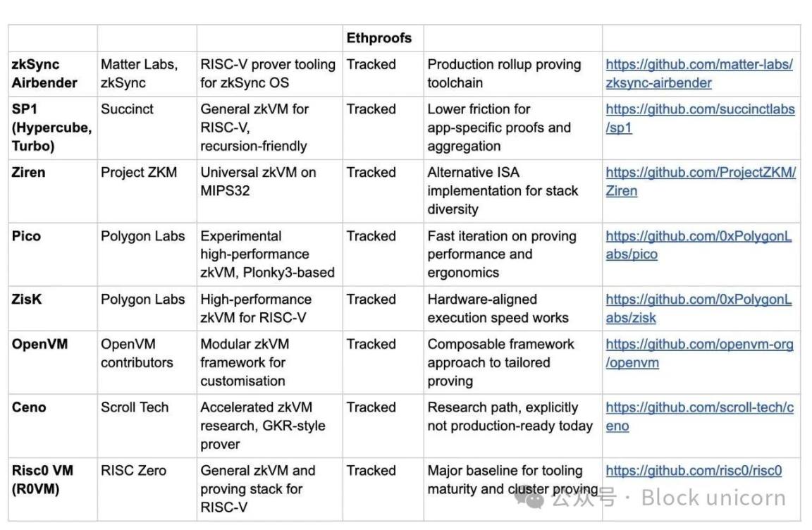Click the Ethproofs column header
The image size is (812, 530).
[x=379, y=38]
